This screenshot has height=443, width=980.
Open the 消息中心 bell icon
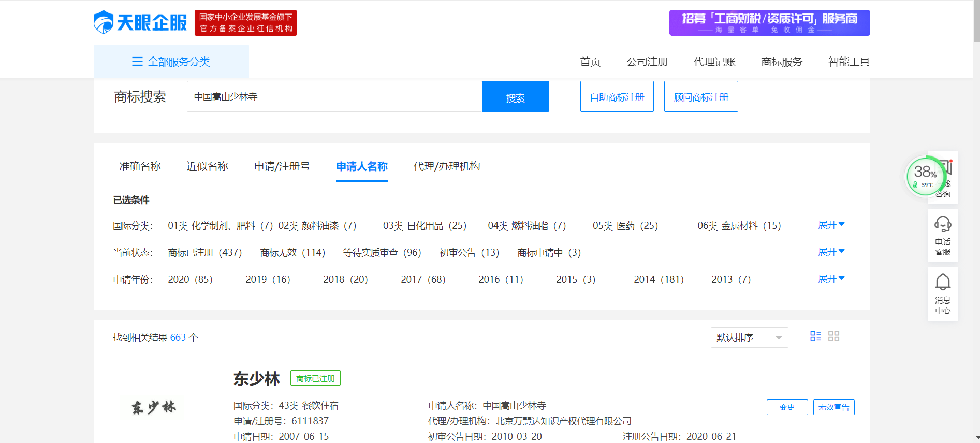[x=943, y=282]
